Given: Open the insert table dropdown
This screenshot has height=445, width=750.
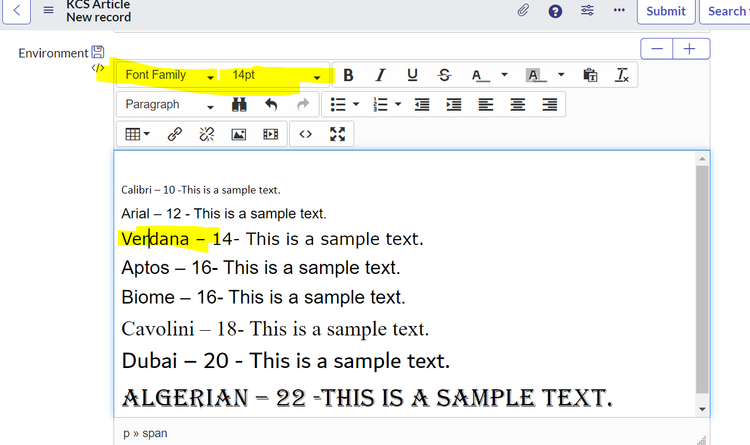Looking at the screenshot, I should (x=137, y=134).
